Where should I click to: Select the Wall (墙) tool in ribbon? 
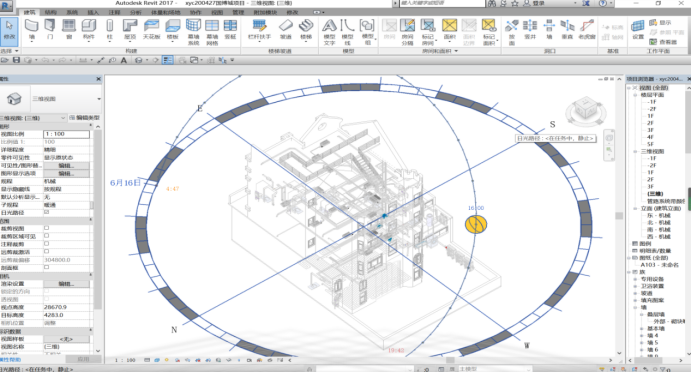(x=31, y=30)
